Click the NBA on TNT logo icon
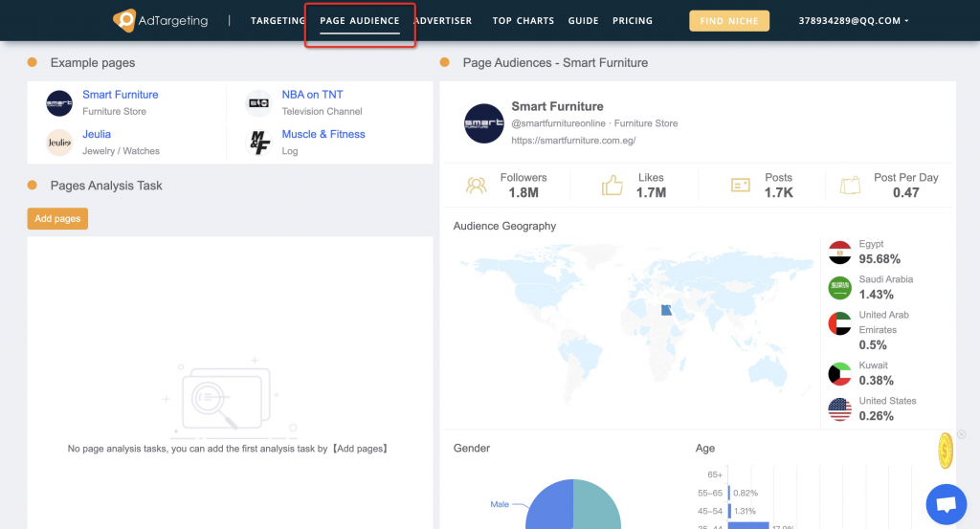Screen dimensions: 980x529 click(x=258, y=103)
